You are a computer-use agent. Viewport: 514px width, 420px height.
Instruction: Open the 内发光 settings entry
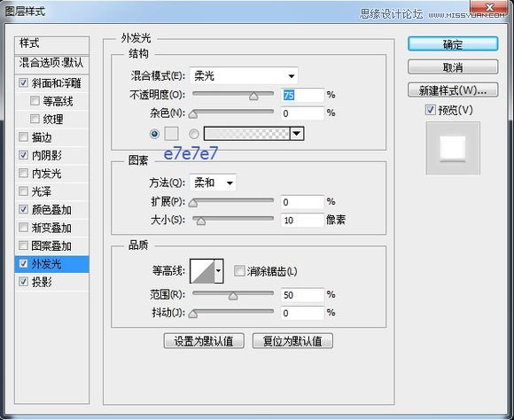[x=47, y=173]
